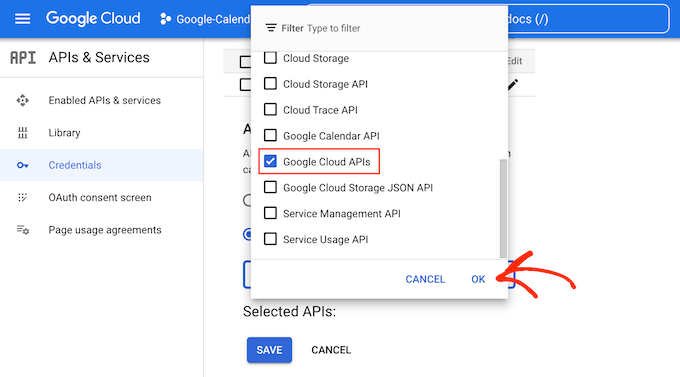Click the Google Cloud logo
Viewport: 680px width, 377px height.
click(93, 19)
